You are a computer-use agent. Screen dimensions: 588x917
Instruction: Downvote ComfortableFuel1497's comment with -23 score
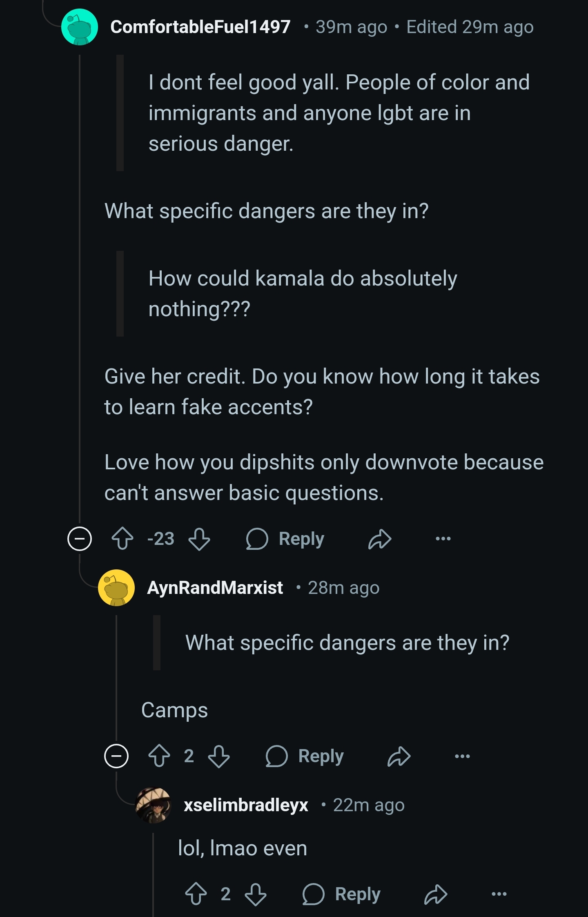click(x=199, y=539)
